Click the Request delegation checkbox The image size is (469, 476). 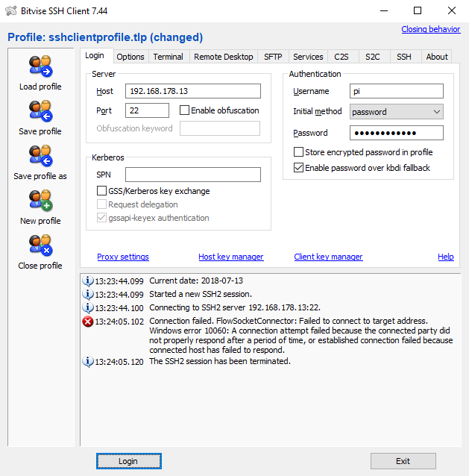coord(101,204)
